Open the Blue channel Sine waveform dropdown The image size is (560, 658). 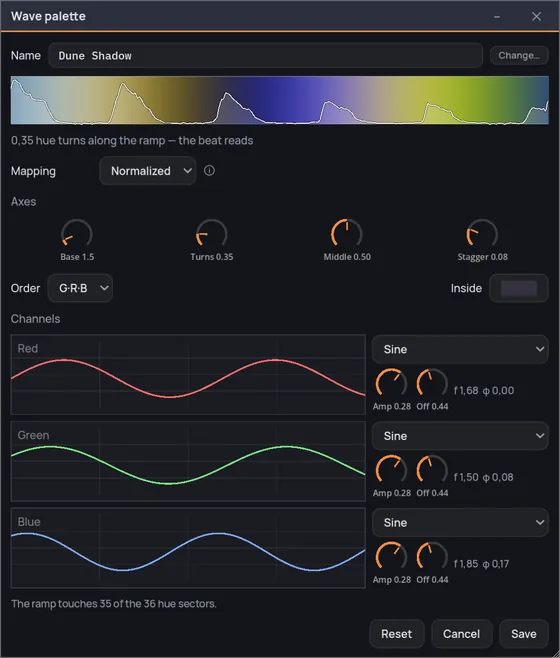pos(460,522)
